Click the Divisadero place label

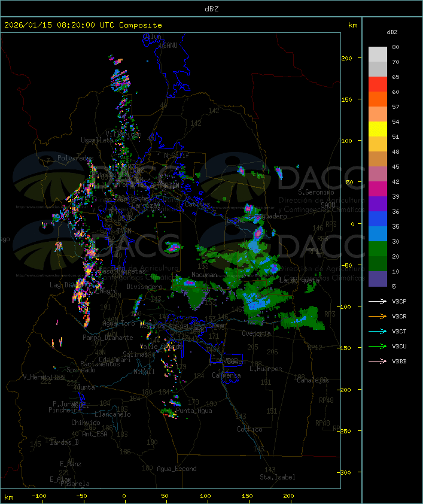pyautogui.click(x=144, y=286)
